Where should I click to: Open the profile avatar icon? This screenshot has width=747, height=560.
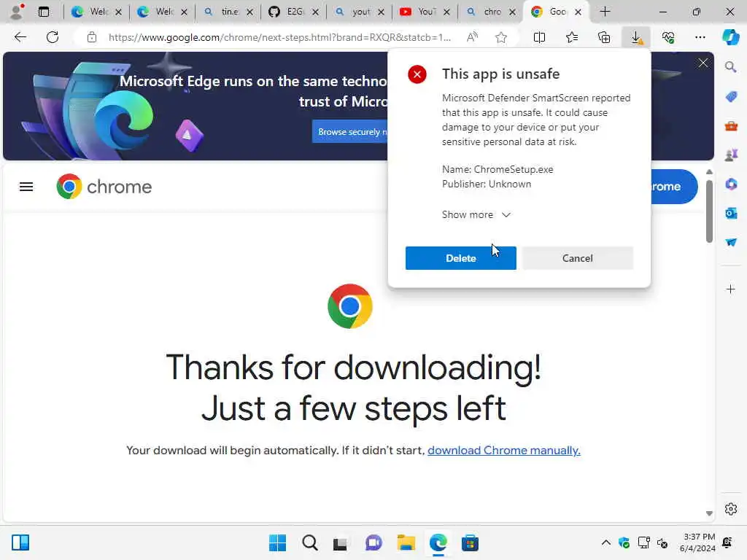point(17,12)
